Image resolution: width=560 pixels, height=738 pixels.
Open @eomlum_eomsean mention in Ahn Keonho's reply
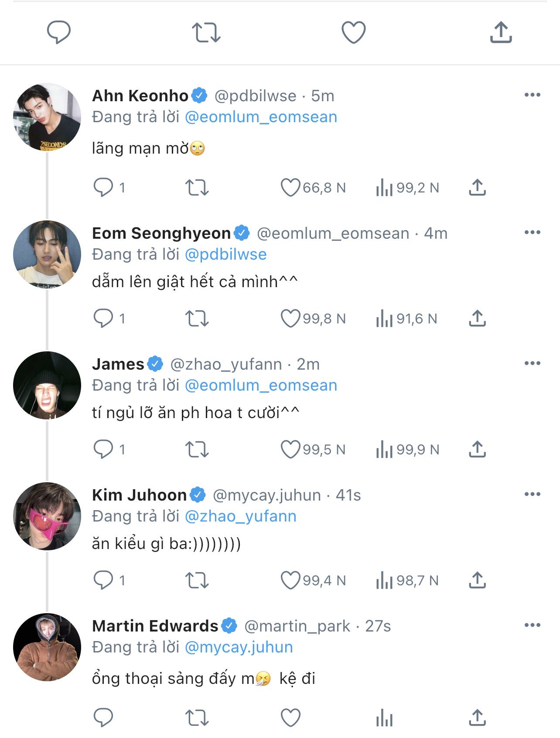tap(261, 117)
